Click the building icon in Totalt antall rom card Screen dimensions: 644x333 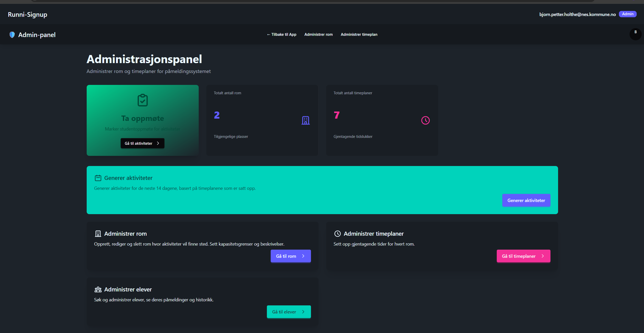point(306,120)
